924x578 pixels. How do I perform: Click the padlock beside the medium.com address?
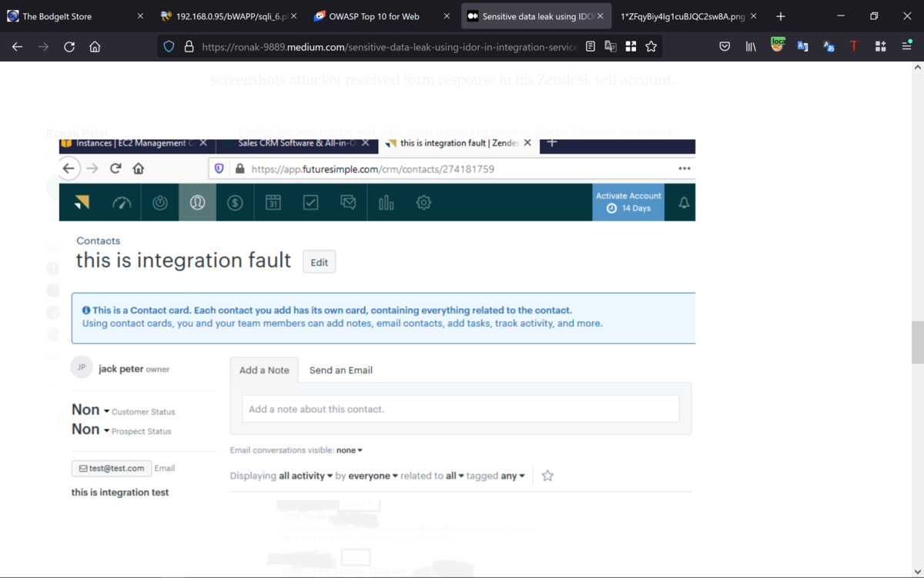click(189, 47)
